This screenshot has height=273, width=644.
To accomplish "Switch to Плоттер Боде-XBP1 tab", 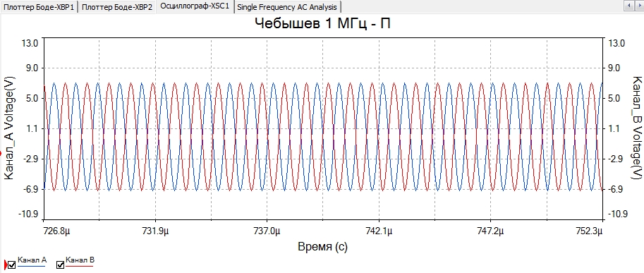I will tap(39, 7).
